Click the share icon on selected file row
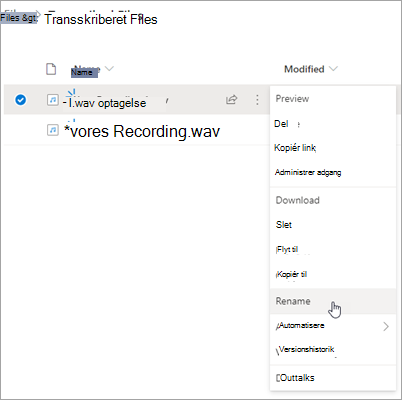 tap(232, 99)
